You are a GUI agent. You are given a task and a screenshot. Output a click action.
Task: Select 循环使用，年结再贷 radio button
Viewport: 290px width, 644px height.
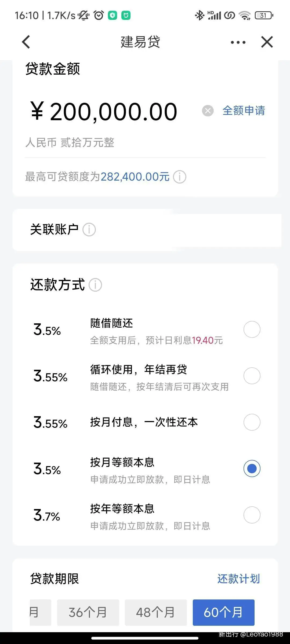[252, 376]
